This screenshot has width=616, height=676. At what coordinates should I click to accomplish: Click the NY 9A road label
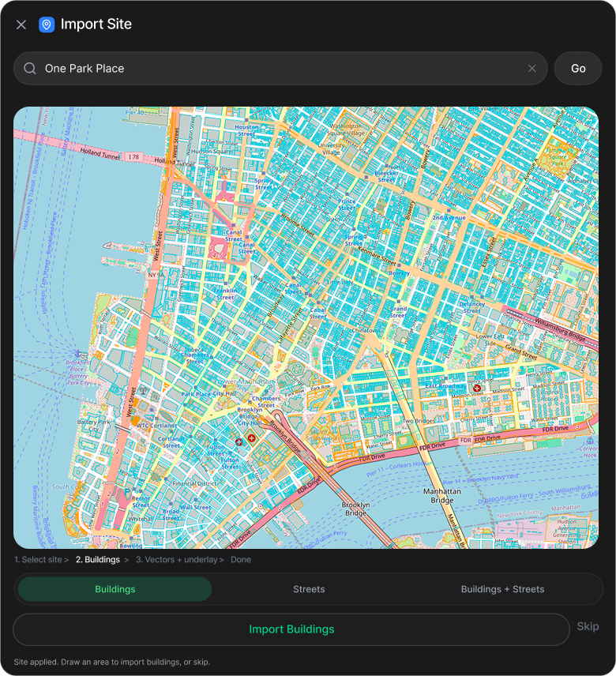[156, 275]
